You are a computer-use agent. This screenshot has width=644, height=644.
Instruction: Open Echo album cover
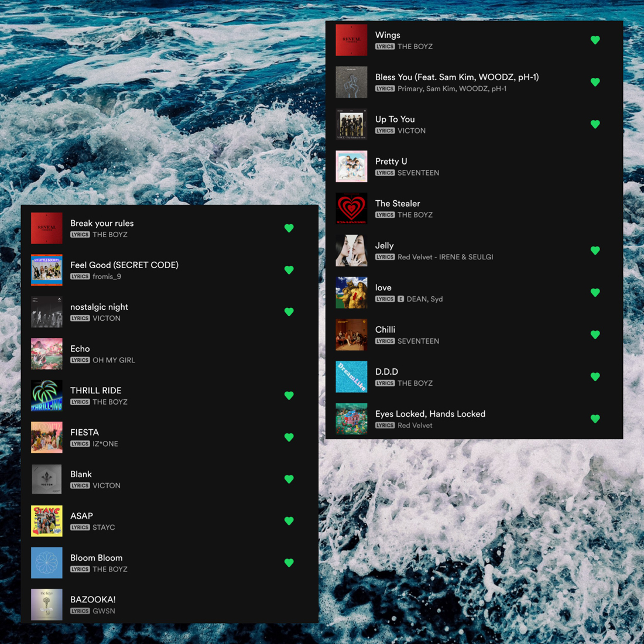pyautogui.click(x=47, y=354)
